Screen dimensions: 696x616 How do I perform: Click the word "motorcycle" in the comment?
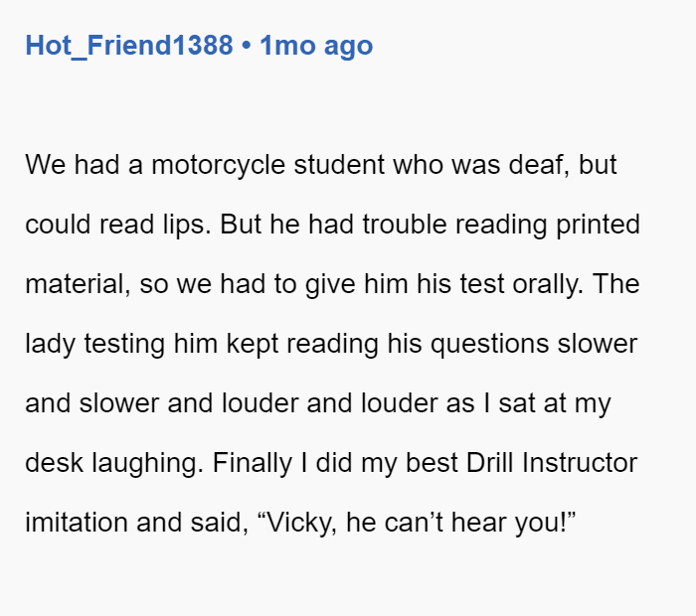[x=218, y=165]
